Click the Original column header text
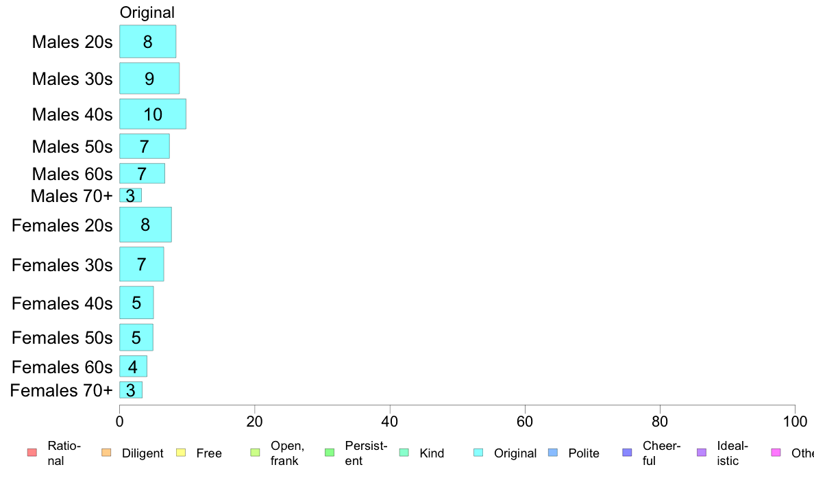 pyautogui.click(x=147, y=12)
